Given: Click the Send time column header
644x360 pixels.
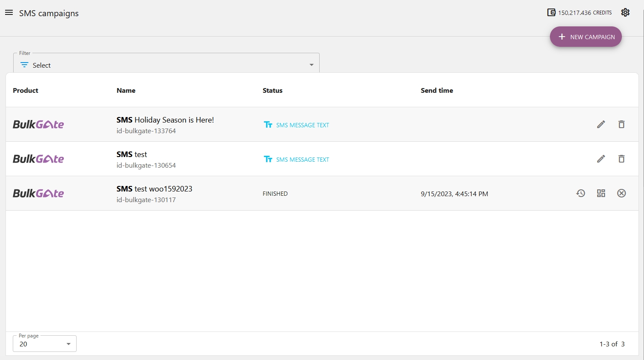Looking at the screenshot, I should pos(437,90).
